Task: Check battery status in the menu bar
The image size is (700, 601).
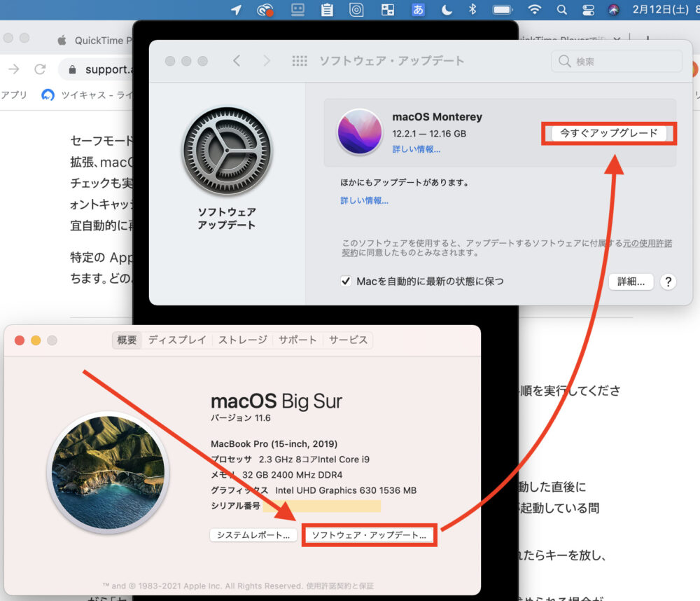Action: click(503, 10)
